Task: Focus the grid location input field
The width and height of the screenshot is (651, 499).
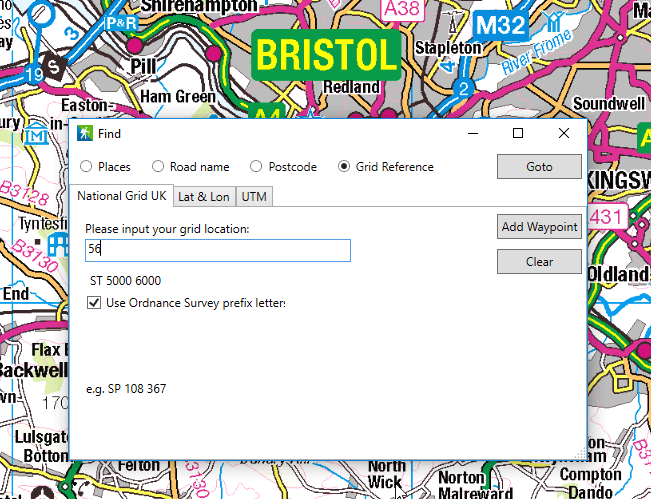Action: point(217,250)
